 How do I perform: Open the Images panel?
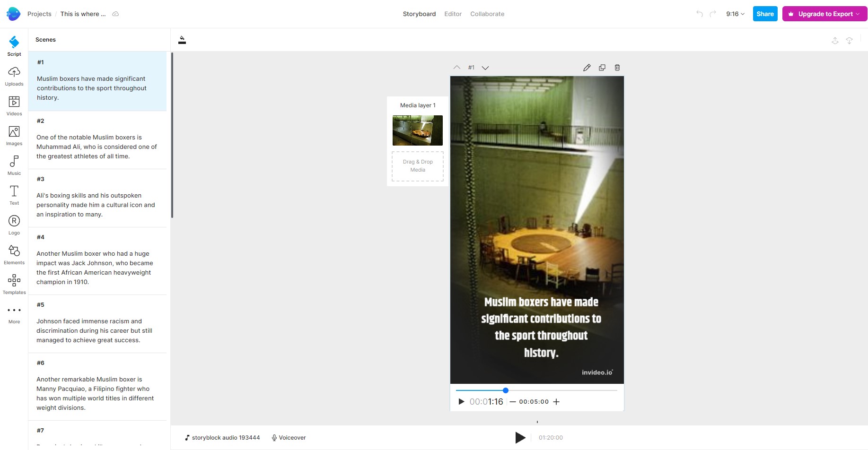[14, 136]
